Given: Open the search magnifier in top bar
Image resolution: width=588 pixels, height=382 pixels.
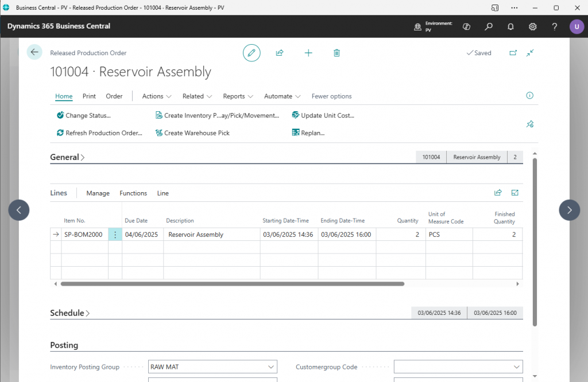Looking at the screenshot, I should pyautogui.click(x=489, y=26).
